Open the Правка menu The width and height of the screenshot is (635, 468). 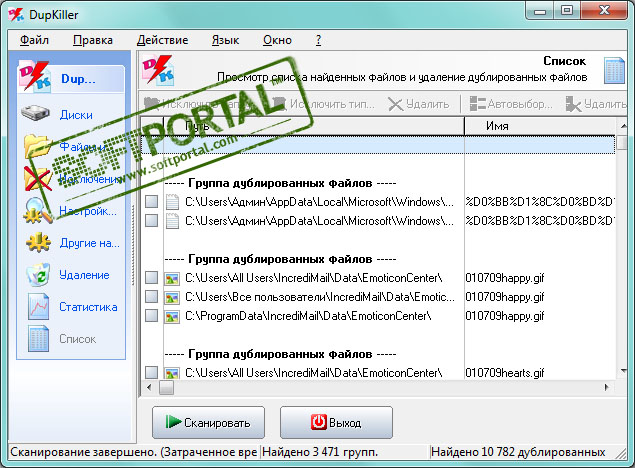tap(93, 40)
